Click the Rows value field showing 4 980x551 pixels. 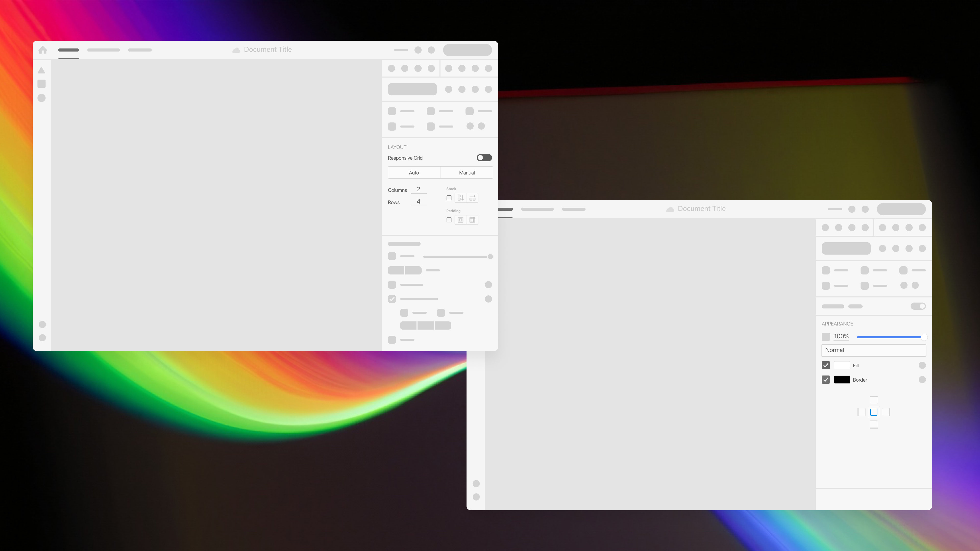coord(419,202)
